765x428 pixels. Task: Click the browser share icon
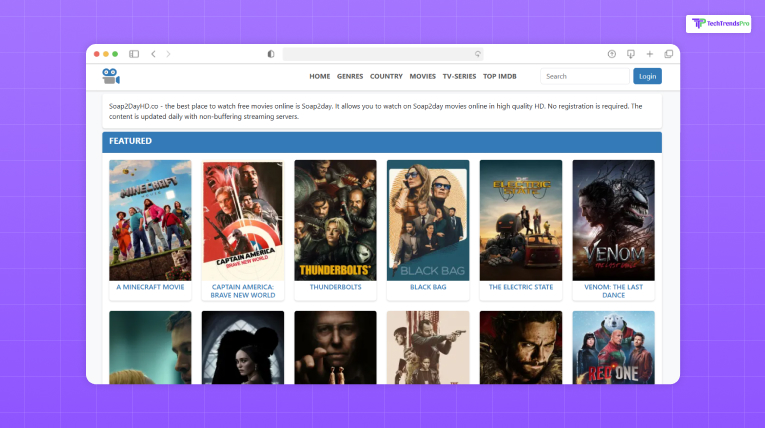point(611,54)
